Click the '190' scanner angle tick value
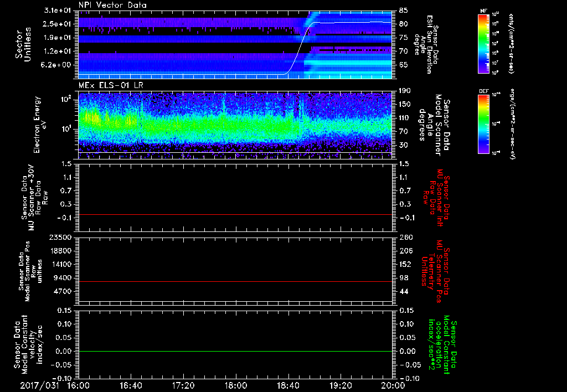This screenshot has width=567, height=392. pos(405,91)
